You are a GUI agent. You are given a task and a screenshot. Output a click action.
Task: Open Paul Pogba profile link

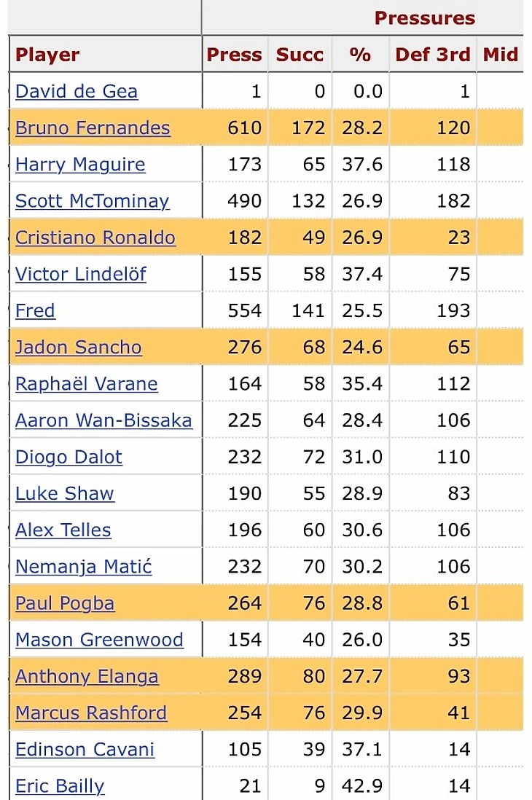coord(65,603)
